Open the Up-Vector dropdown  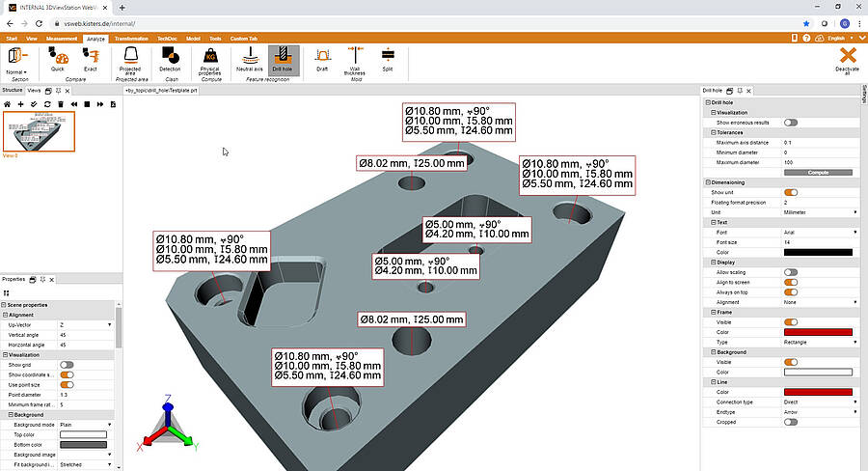[x=85, y=324]
